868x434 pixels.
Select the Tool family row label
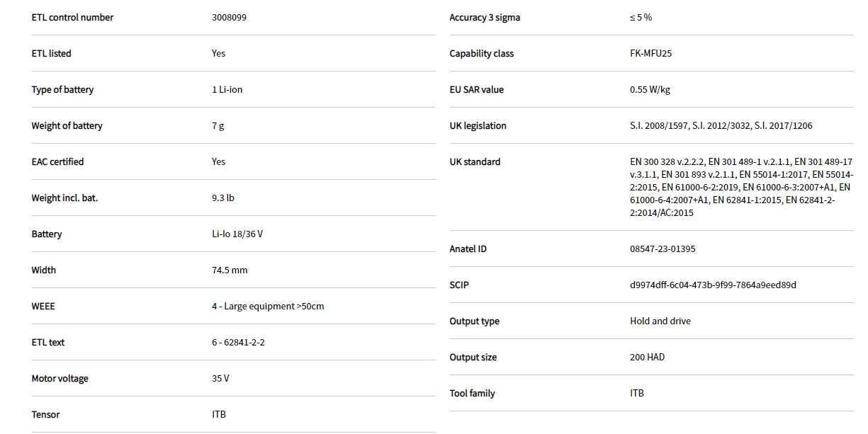coord(472,394)
